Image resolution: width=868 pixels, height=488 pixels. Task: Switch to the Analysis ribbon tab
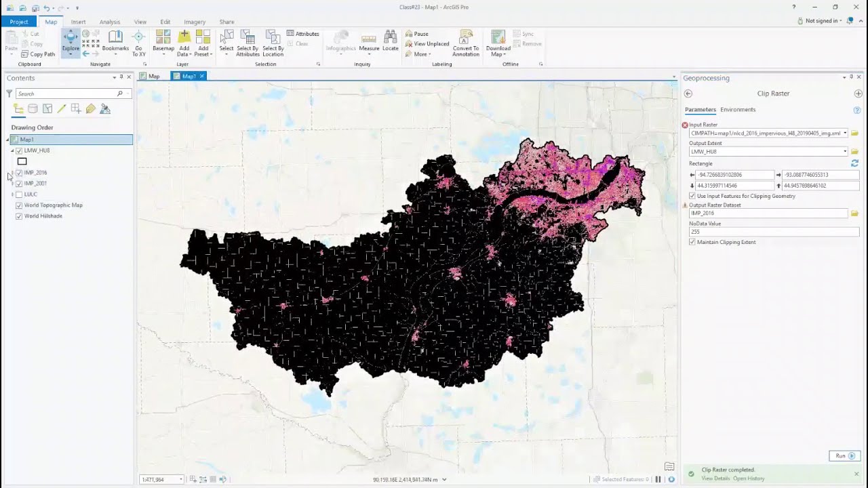110,22
